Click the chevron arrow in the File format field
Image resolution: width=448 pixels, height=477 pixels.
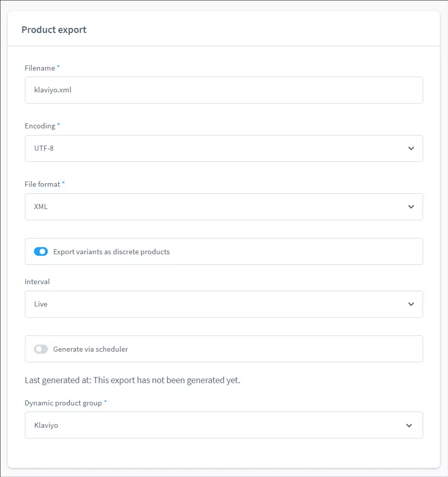(411, 207)
